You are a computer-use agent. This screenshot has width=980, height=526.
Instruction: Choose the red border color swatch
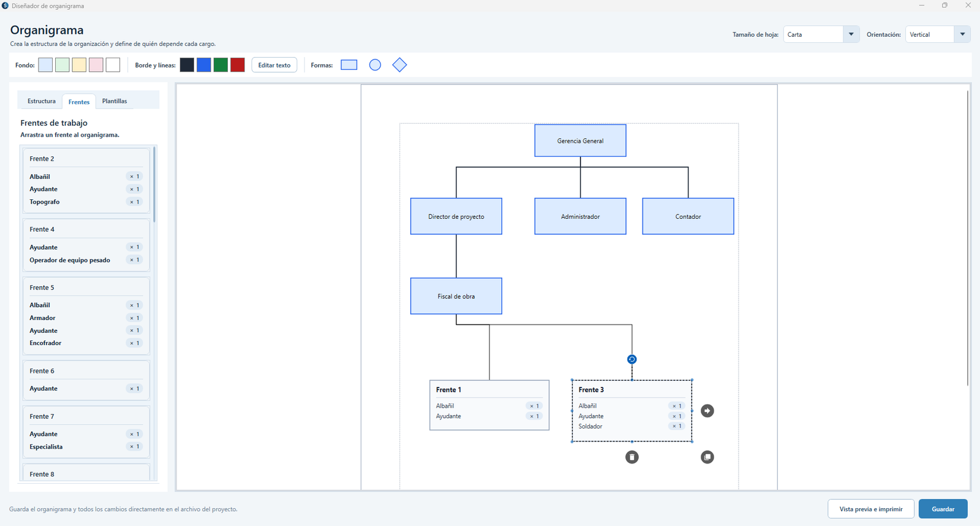pyautogui.click(x=238, y=65)
